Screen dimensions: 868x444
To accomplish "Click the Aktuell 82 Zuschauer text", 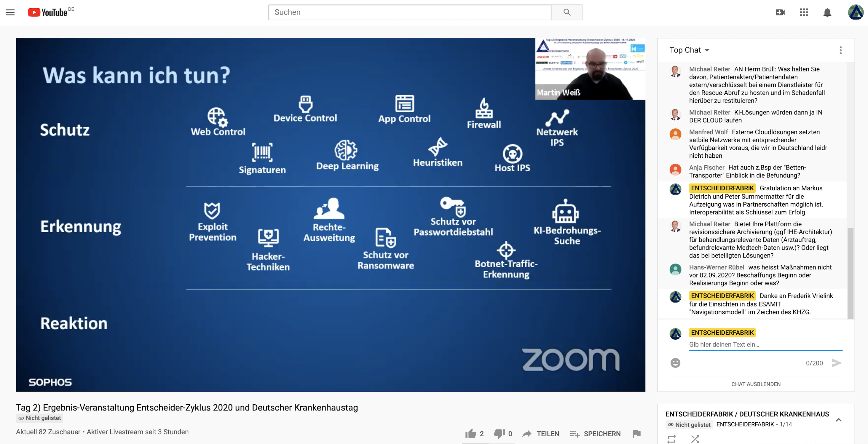I will point(48,432).
